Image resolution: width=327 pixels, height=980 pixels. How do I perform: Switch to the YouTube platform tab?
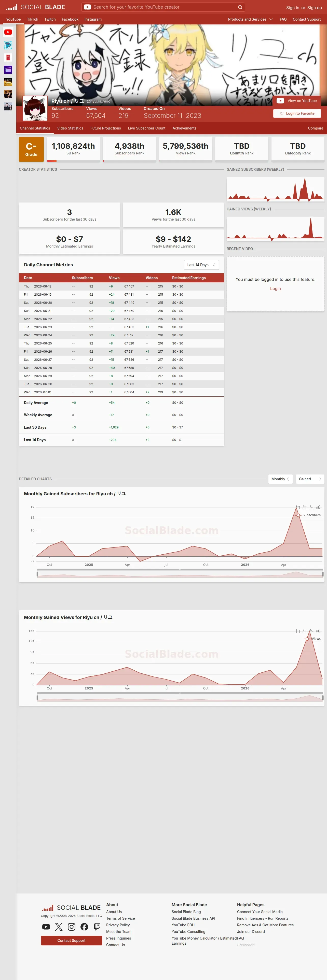13,19
